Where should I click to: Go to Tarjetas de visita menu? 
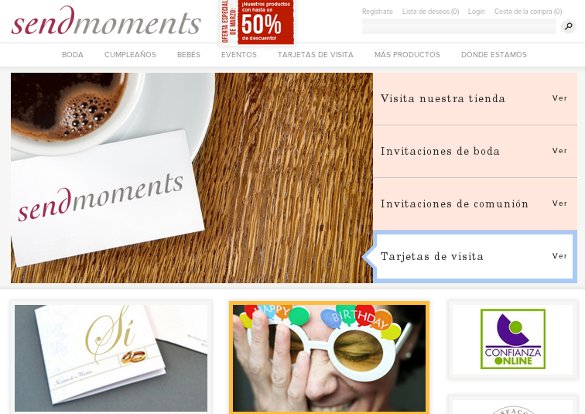point(315,54)
